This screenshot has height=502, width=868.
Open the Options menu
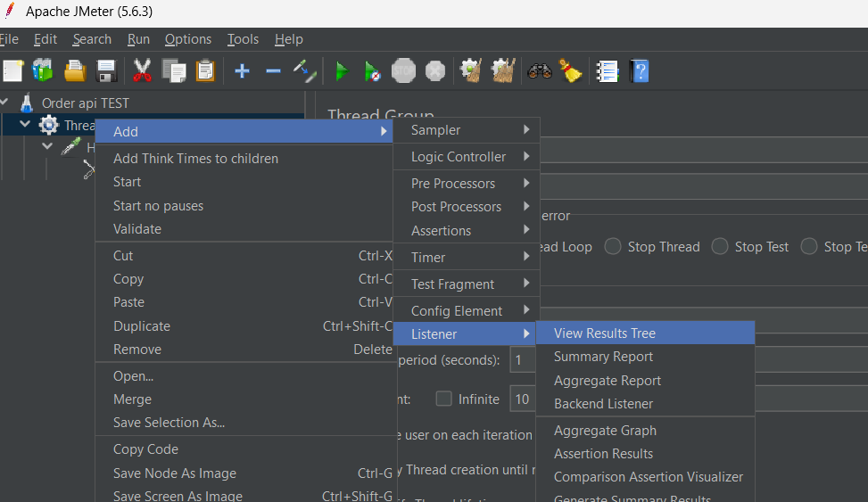click(x=188, y=39)
